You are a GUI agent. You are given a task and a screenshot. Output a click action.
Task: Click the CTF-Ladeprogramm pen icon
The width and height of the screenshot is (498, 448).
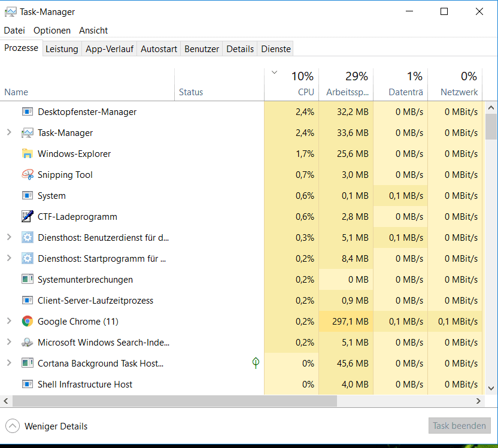[28, 216]
